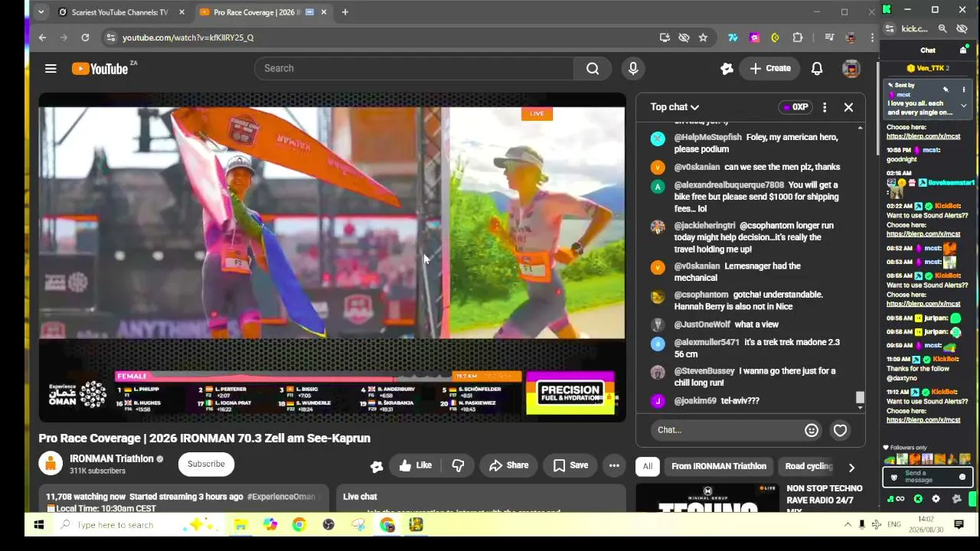Toggle Like on the video
Image resolution: width=980 pixels, height=551 pixels.
pyautogui.click(x=415, y=465)
